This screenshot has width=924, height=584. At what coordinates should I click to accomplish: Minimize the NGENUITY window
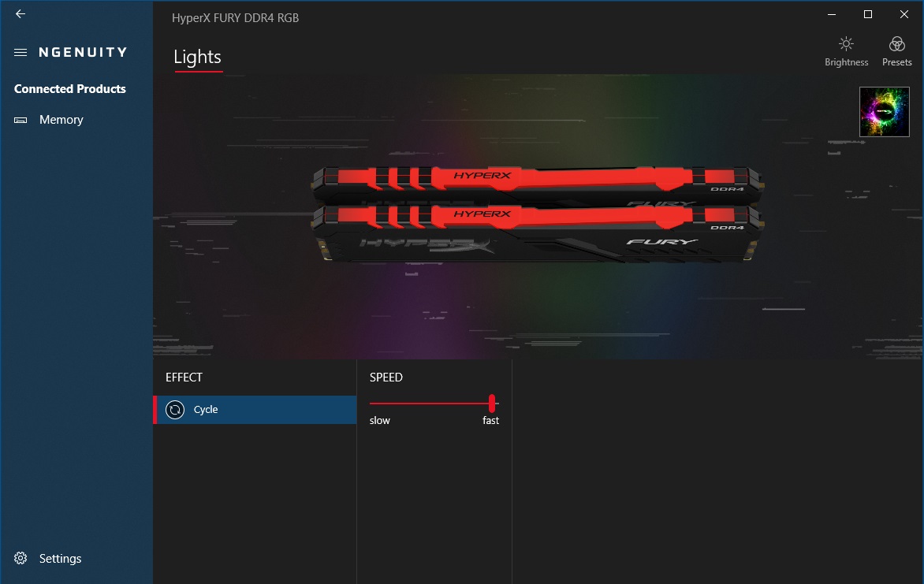[832, 14]
